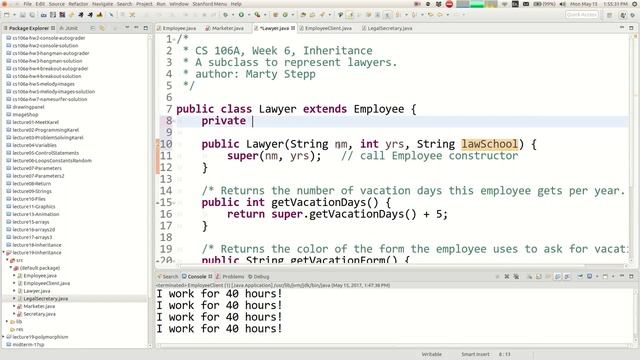
Task: Toggle Mark Occurrences highlighter in toolbar
Action: (x=350, y=15)
